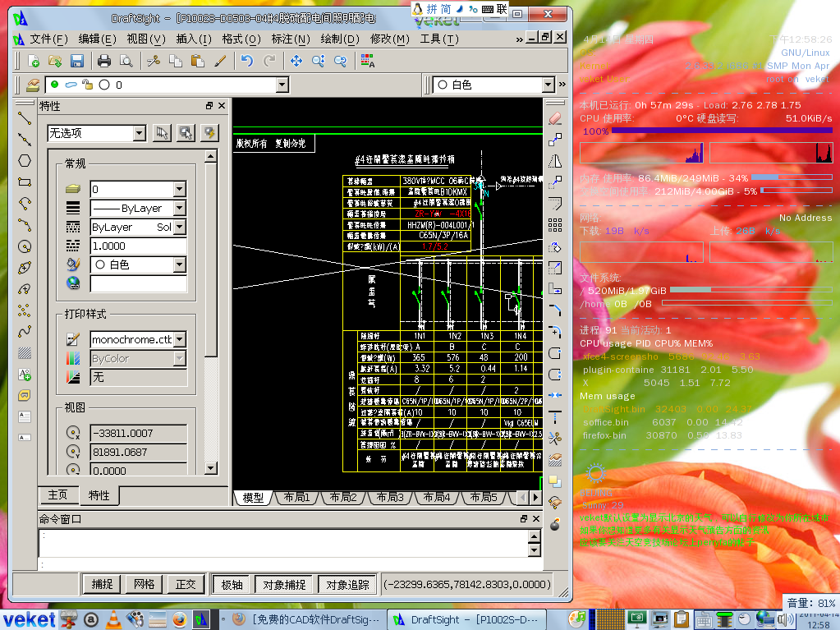Open the Layers Manager icon
Image resolution: width=840 pixels, height=630 pixels.
coord(32,85)
